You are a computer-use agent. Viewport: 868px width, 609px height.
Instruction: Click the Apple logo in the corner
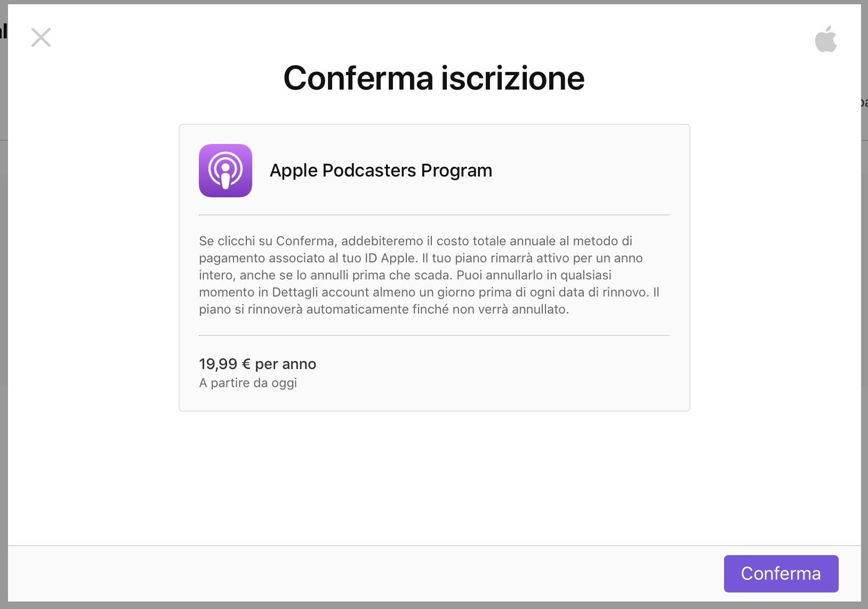[x=825, y=39]
